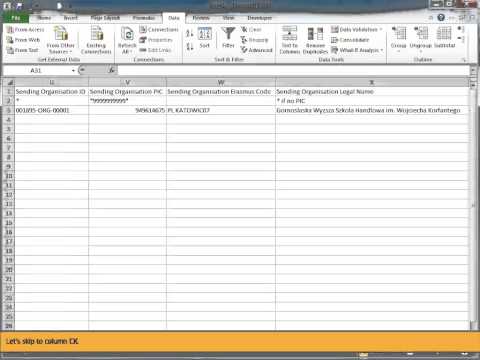This screenshot has width=480, height=360.
Task: Open the Data Validation dropdown arrow
Action: click(x=381, y=30)
